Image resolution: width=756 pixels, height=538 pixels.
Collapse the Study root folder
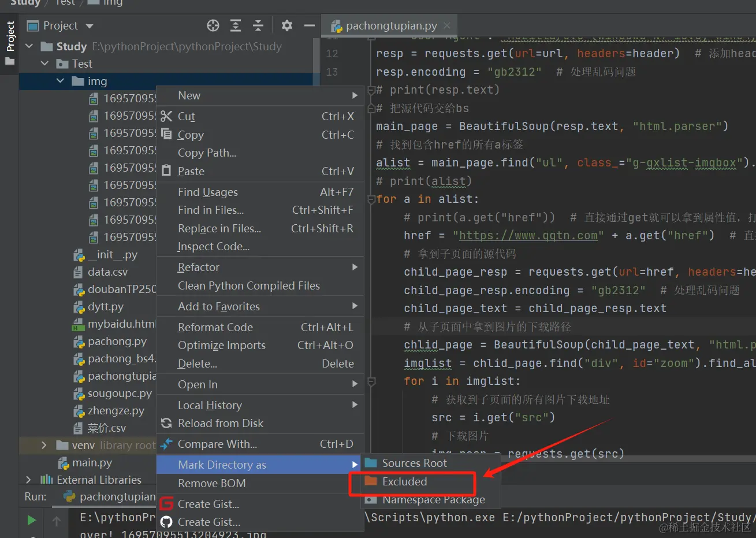pos(29,46)
